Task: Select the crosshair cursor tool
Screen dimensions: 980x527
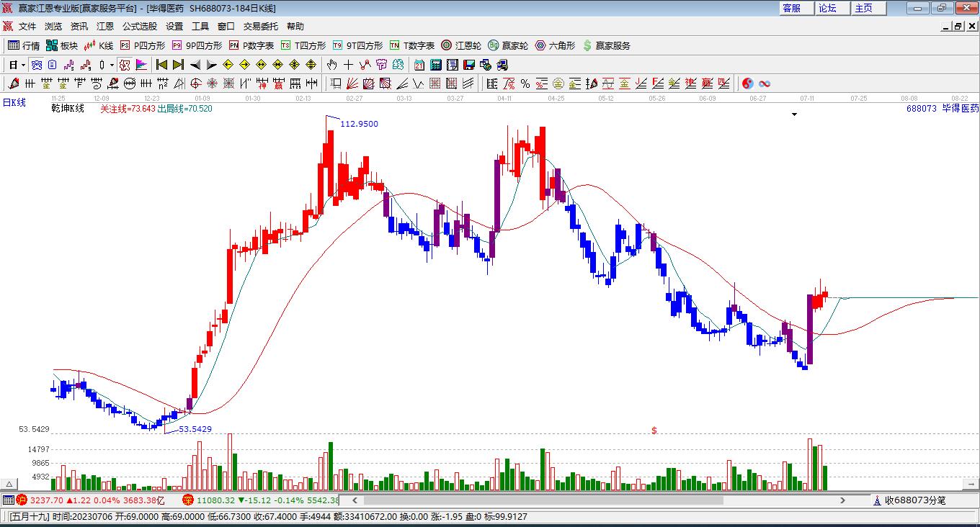Action: tap(348, 65)
